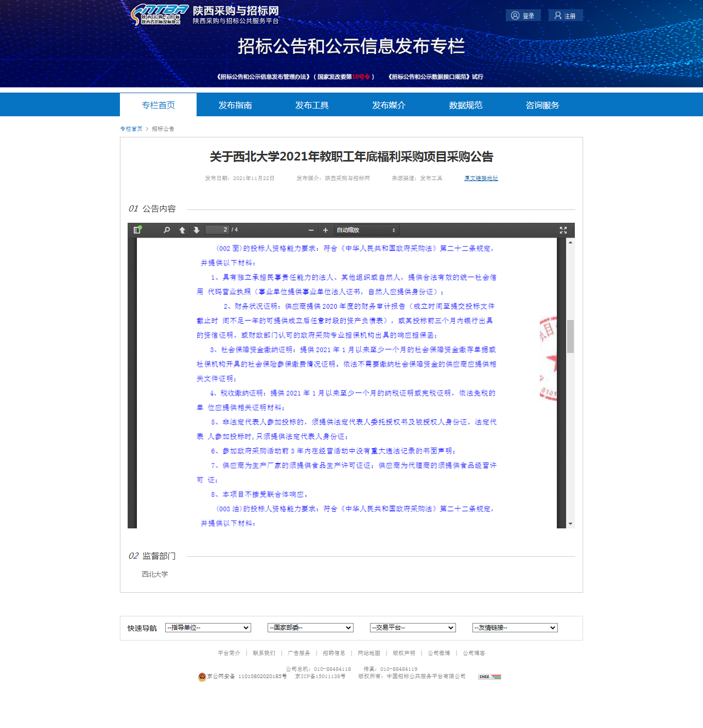Click the PDF vertical scrollbar thumb

tap(570, 336)
